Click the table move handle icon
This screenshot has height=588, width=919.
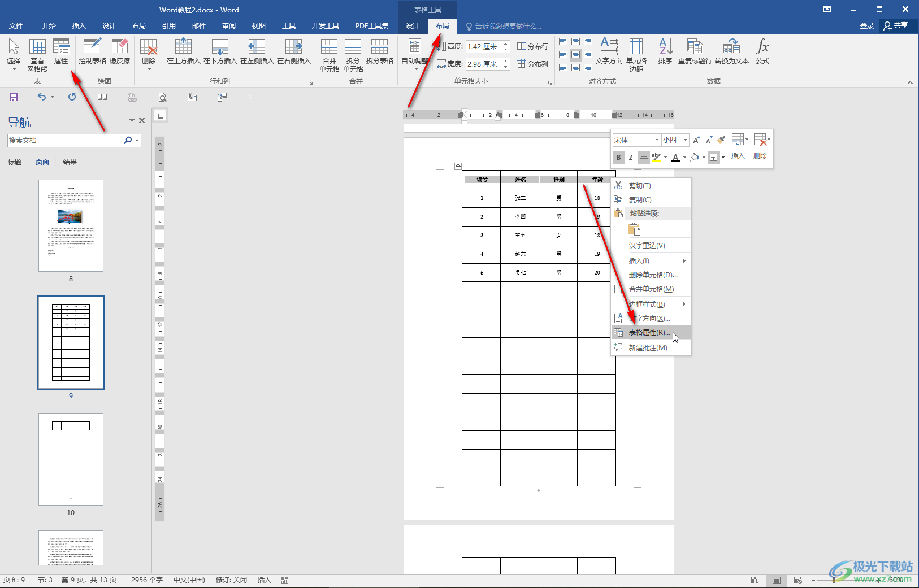tap(458, 166)
